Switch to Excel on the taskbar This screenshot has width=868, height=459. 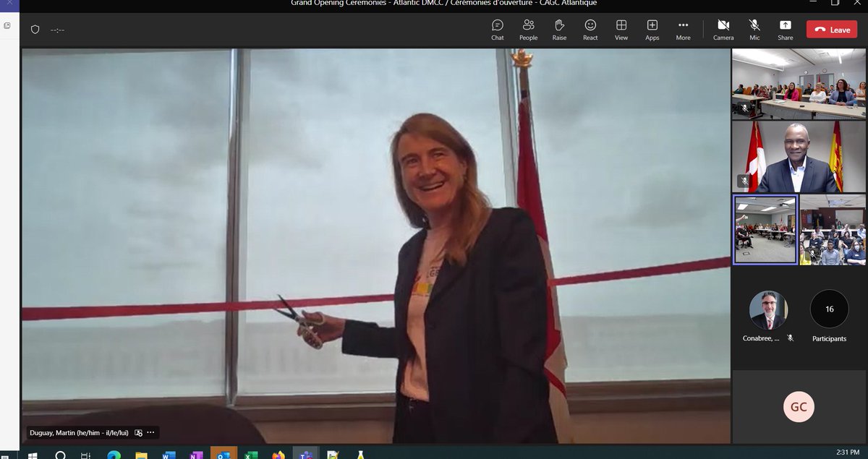click(250, 455)
